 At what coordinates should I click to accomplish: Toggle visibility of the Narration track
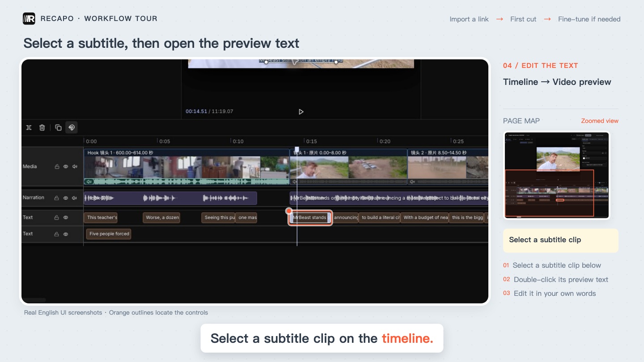[66, 198]
